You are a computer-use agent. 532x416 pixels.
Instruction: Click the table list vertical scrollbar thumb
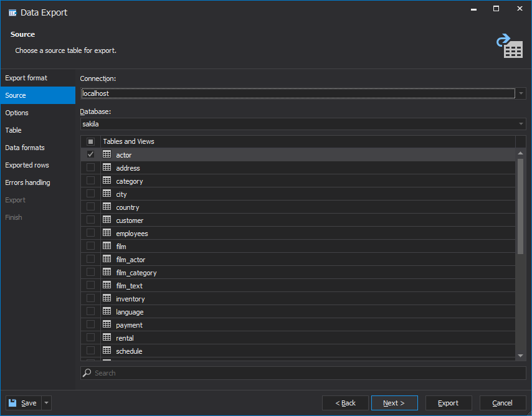(520, 206)
